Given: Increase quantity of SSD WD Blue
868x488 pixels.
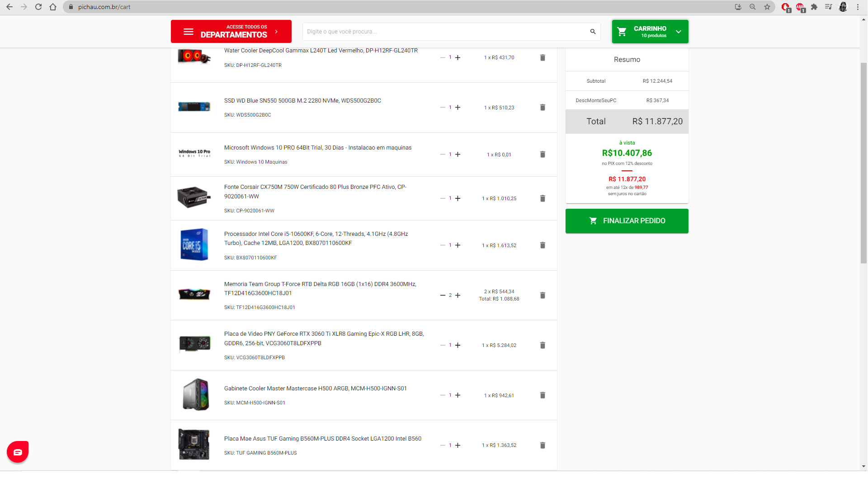Looking at the screenshot, I should point(458,107).
